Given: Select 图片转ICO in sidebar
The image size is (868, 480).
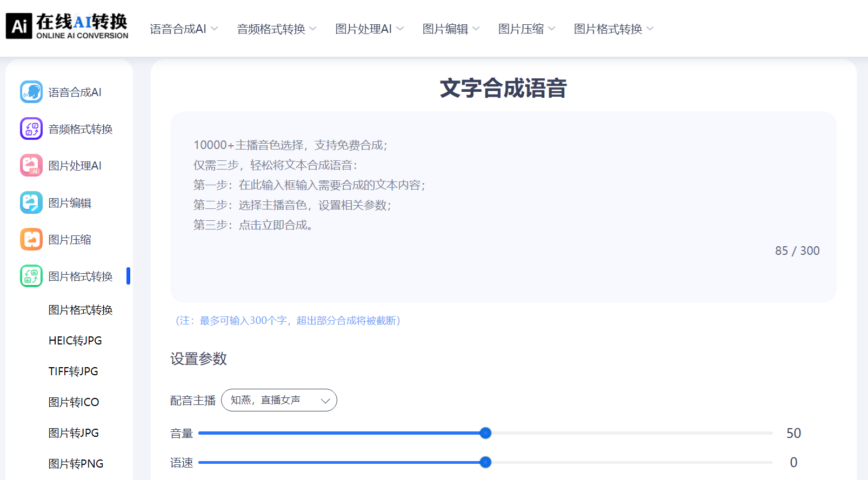Looking at the screenshot, I should [74, 402].
